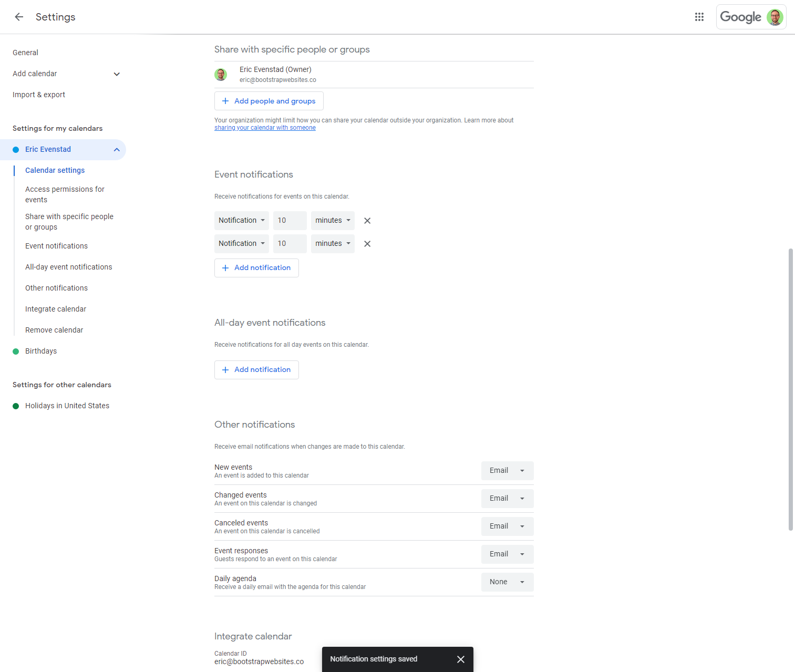This screenshot has height=672, width=795.
Task: Jump to Other notifications in sidebar
Action: click(56, 288)
